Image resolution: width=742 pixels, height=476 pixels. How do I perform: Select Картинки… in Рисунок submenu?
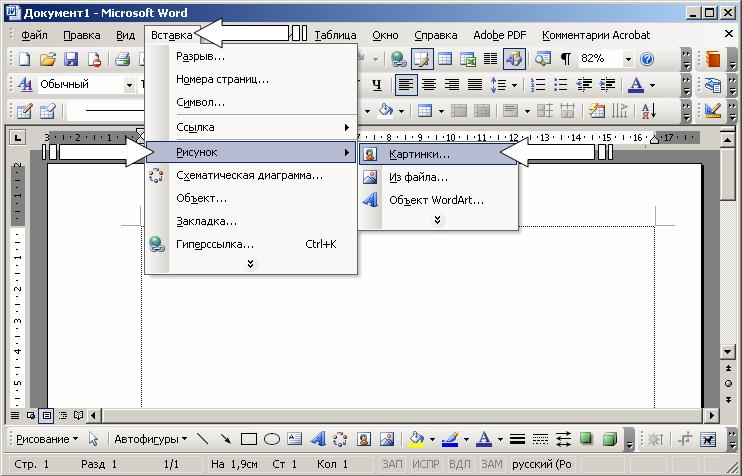point(438,154)
